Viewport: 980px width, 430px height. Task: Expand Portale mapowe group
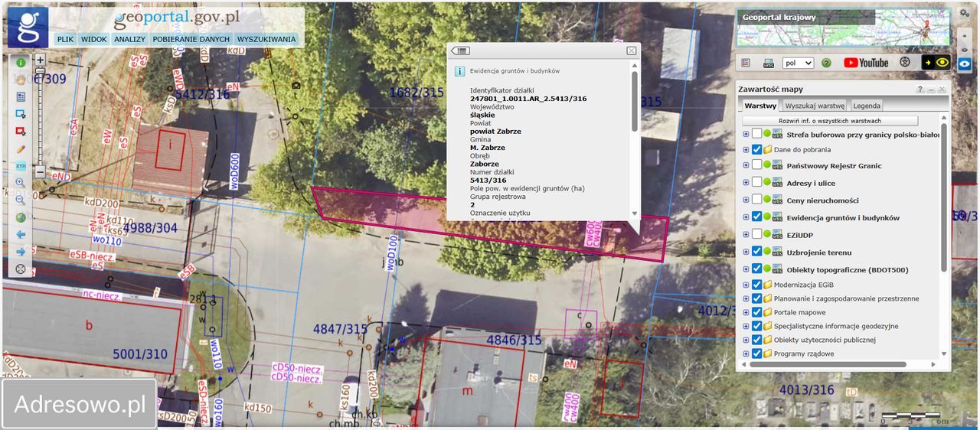[x=746, y=312]
